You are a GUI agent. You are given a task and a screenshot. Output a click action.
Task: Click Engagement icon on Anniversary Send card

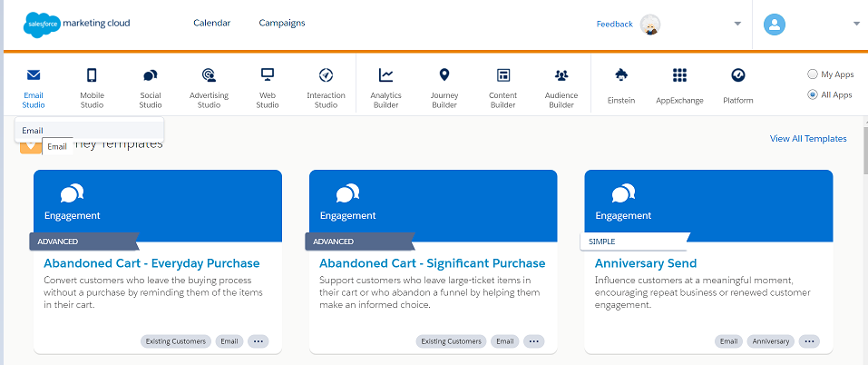tap(623, 193)
